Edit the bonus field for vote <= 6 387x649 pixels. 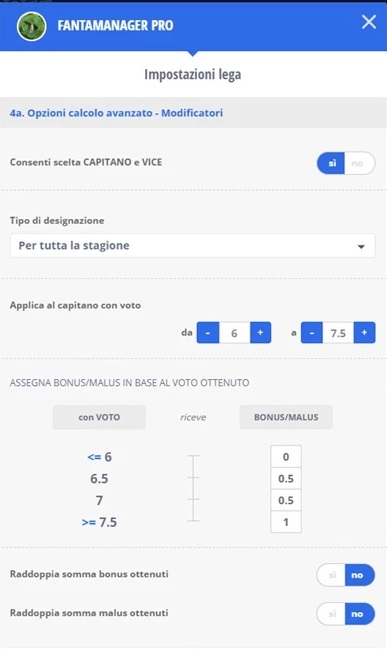point(286,457)
